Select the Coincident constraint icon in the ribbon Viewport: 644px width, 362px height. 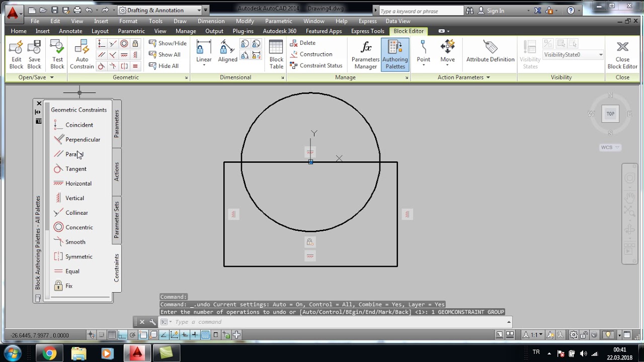pyautogui.click(x=102, y=44)
